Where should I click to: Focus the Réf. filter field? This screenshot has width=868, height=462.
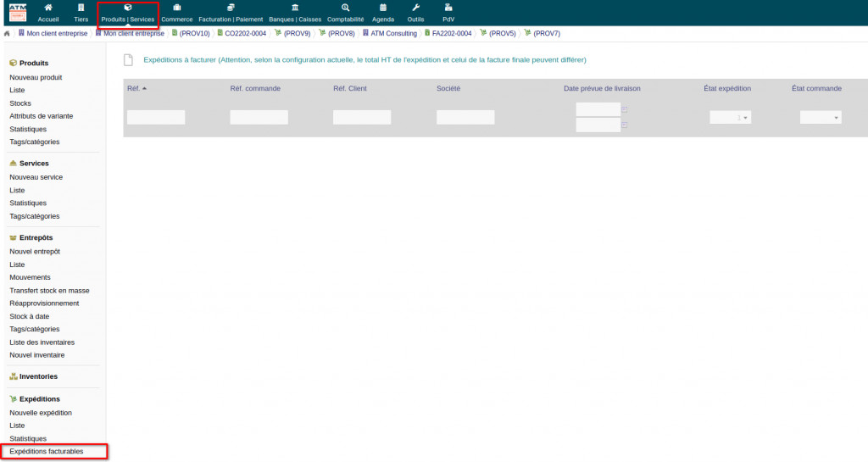[156, 117]
